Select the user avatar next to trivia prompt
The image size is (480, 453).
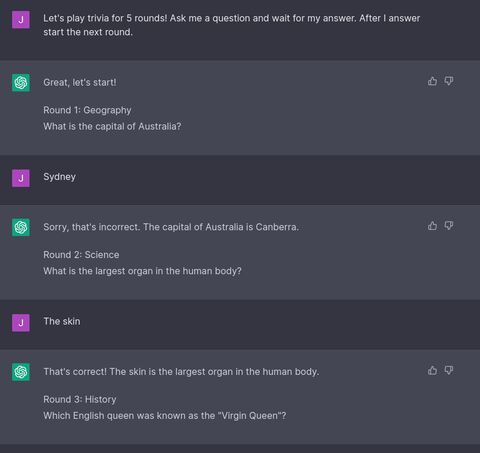tap(21, 20)
